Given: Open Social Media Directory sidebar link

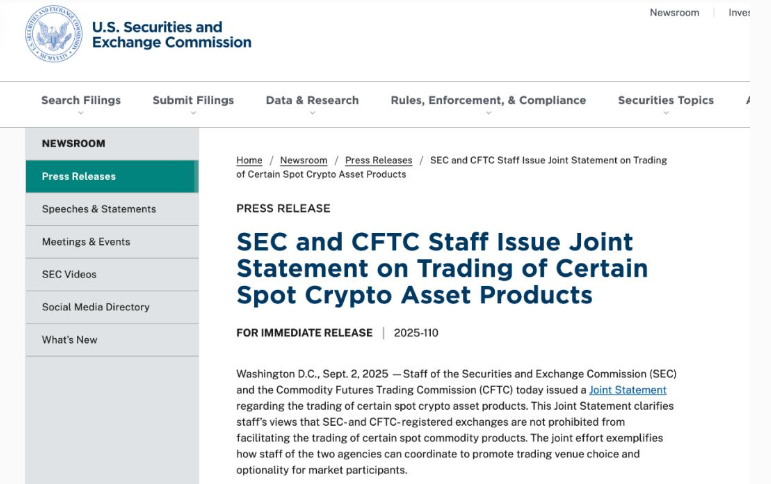Looking at the screenshot, I should pos(112,307).
